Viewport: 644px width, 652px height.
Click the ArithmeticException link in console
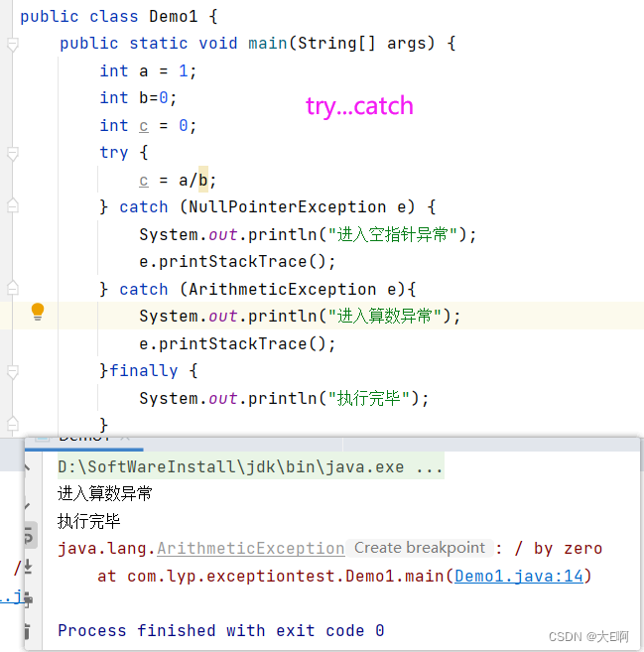click(x=250, y=548)
